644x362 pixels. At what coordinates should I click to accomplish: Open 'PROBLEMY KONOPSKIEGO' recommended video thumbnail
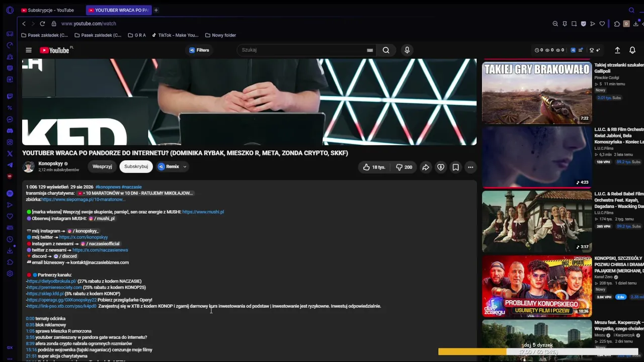[x=537, y=286]
